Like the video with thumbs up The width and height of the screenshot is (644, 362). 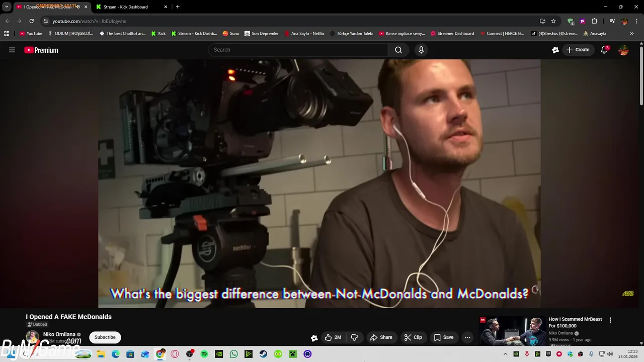click(x=333, y=337)
